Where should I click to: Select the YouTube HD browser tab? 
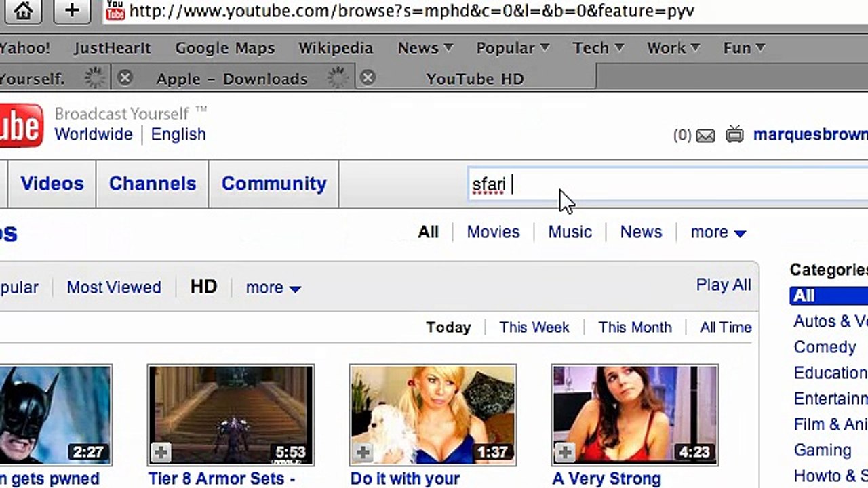tap(475, 79)
